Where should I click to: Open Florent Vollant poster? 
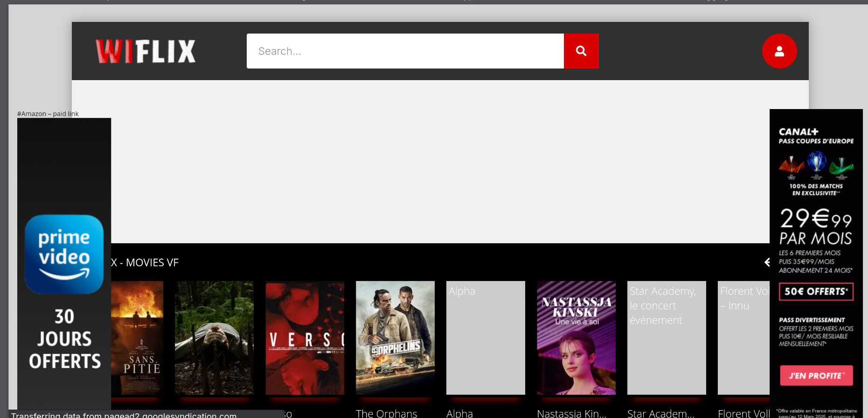pos(743,338)
